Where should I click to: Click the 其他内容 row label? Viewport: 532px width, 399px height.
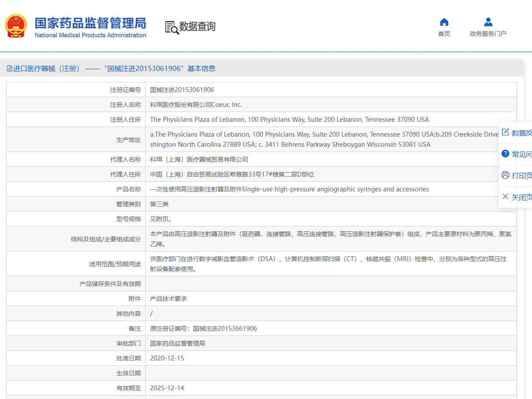129,314
